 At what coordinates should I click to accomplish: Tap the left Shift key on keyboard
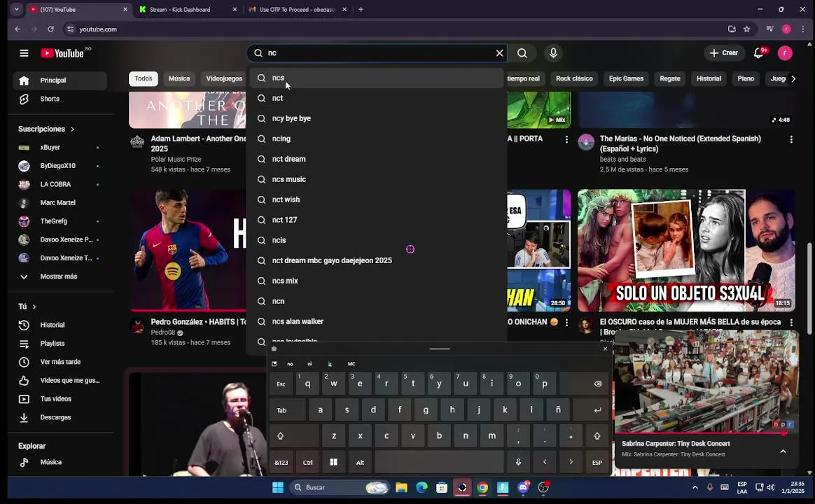click(294, 436)
